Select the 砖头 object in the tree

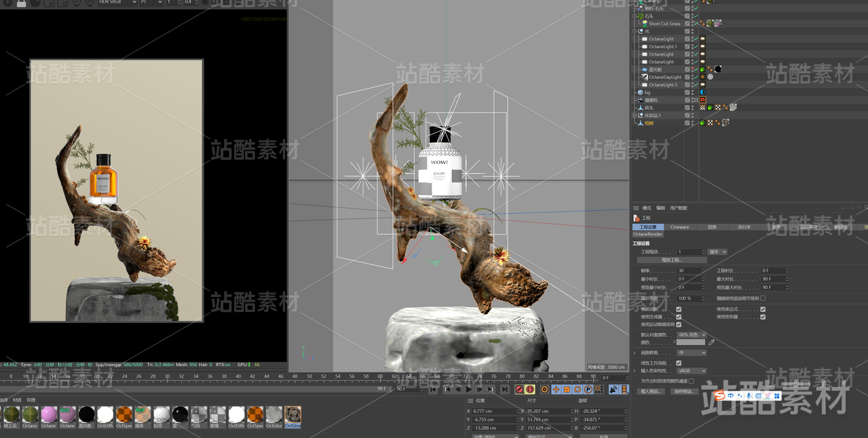click(649, 108)
